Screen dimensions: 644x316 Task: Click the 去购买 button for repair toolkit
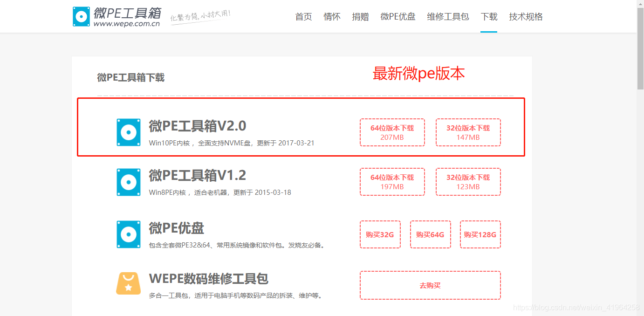pos(430,285)
